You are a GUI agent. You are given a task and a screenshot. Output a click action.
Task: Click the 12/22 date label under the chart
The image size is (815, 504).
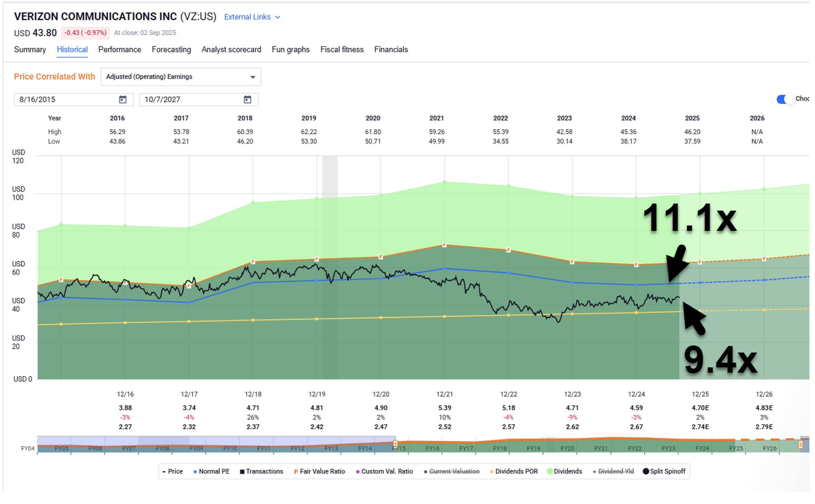[508, 394]
